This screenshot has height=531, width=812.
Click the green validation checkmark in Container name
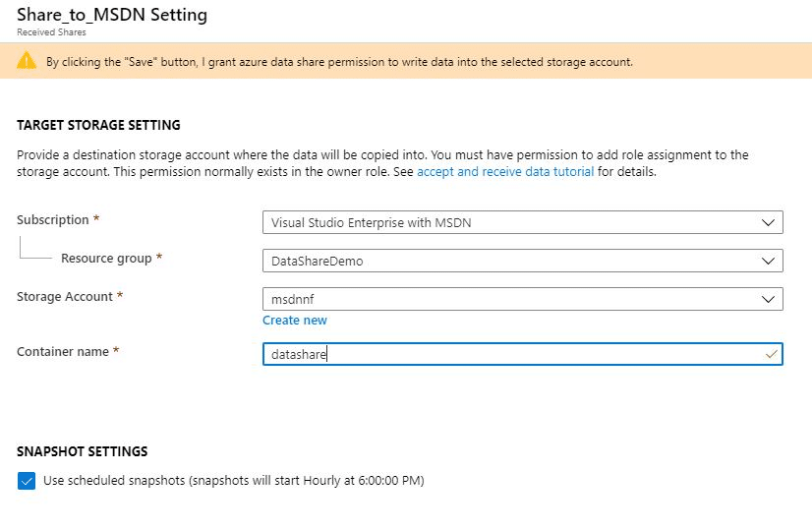coord(771,354)
